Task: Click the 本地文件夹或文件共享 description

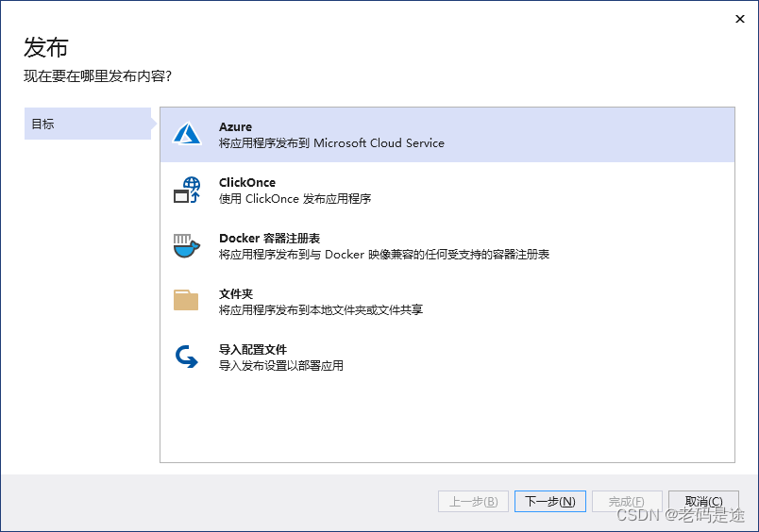Action: [x=321, y=310]
